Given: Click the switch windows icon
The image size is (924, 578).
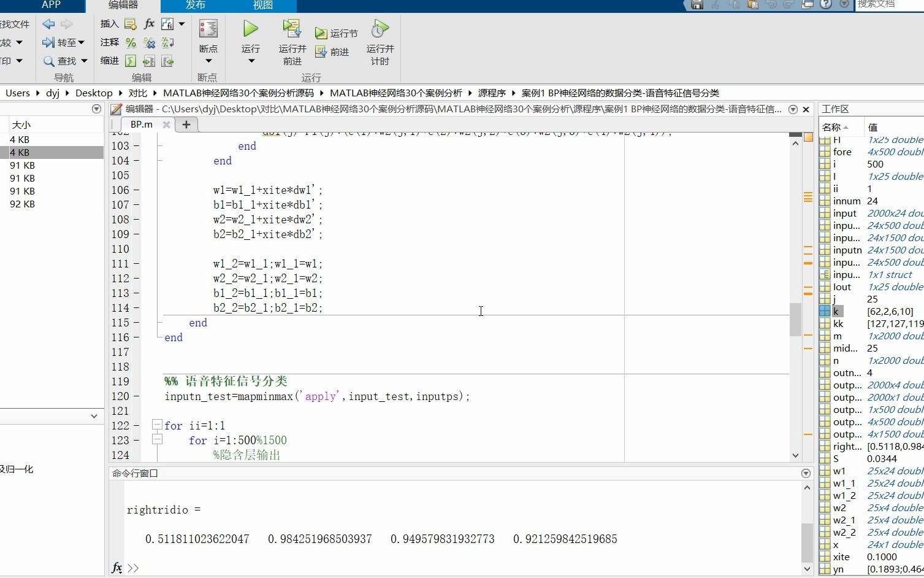Looking at the screenshot, I should point(808,4).
